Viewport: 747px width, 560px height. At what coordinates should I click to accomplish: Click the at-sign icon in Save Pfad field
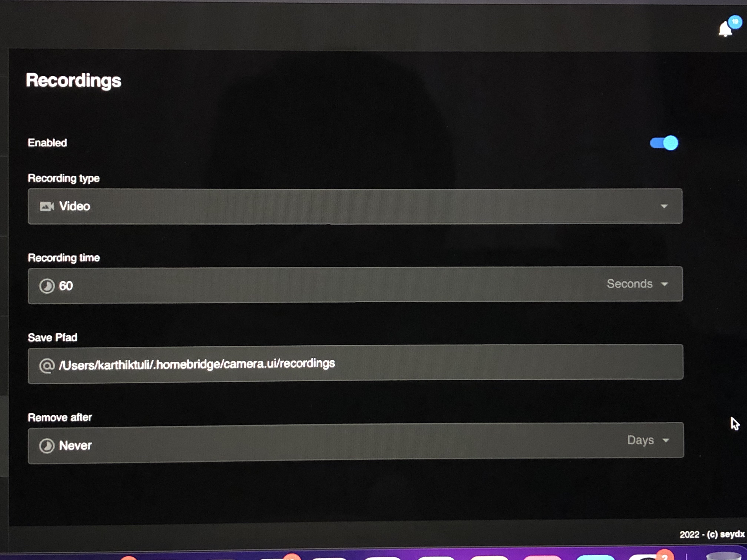click(x=47, y=366)
